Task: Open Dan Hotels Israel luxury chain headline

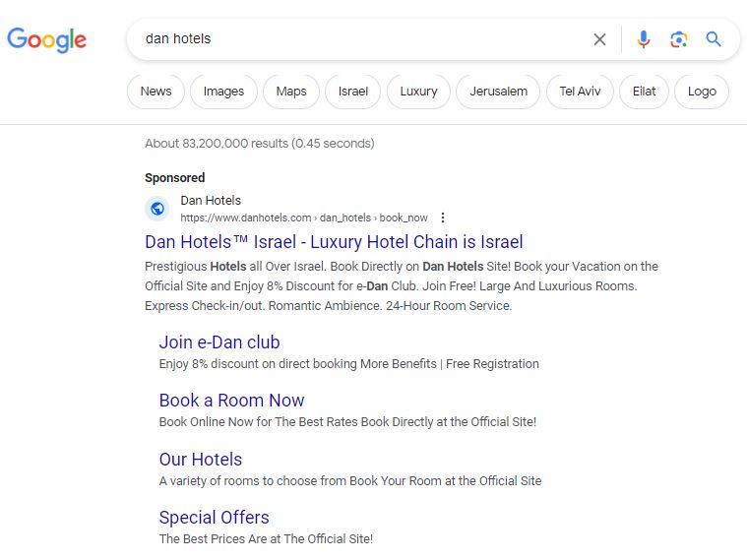Action: click(x=334, y=242)
